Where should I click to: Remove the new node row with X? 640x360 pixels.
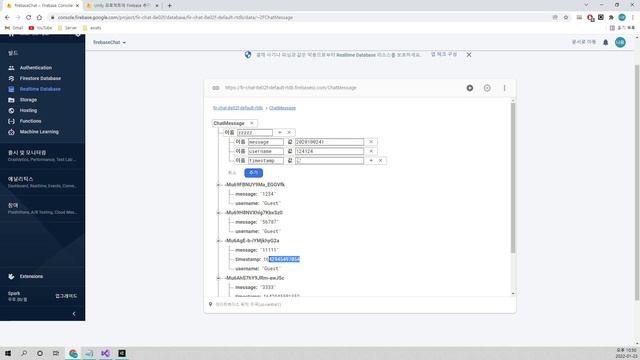[289, 132]
